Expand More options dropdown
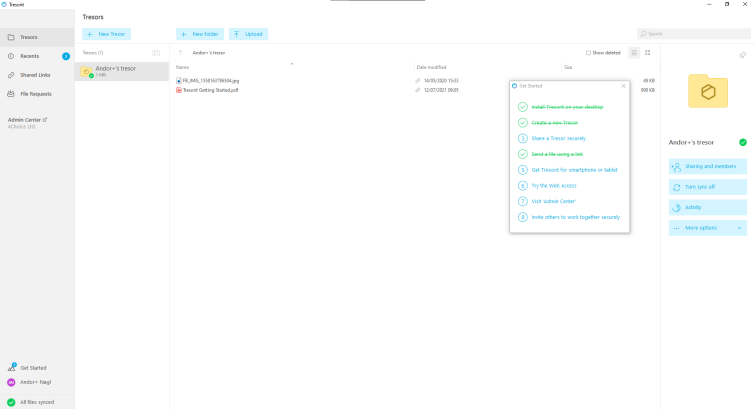Viewport: 755px width, 409px height. [x=707, y=228]
